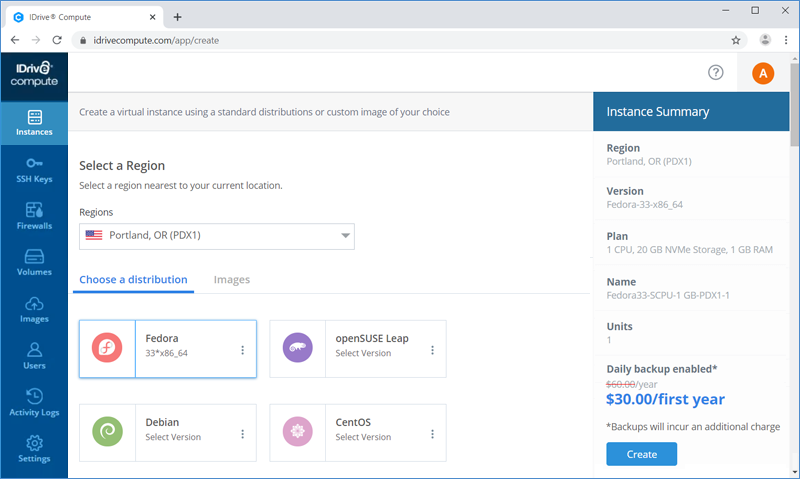This screenshot has height=479, width=800.
Task: Open the Chrome three-dot menu
Action: tap(786, 40)
